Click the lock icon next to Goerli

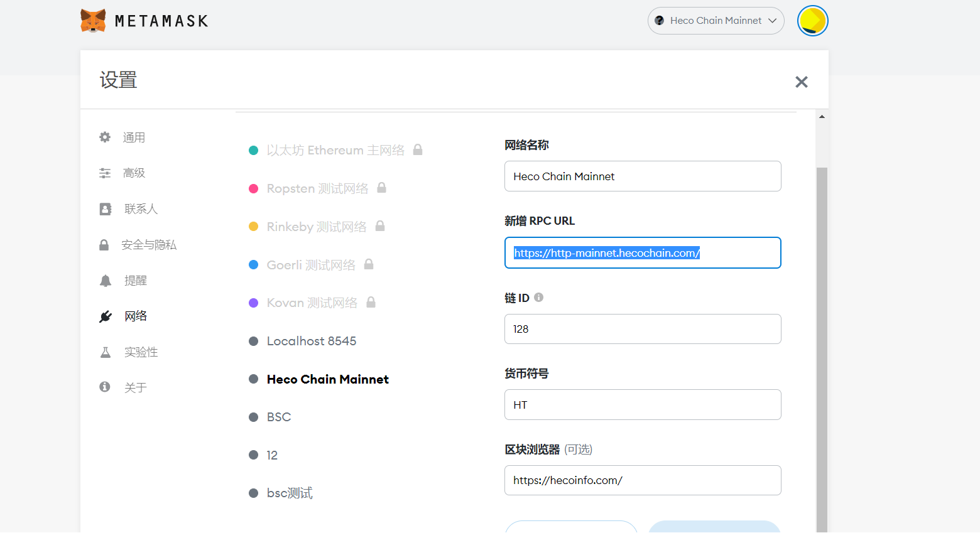coord(369,264)
